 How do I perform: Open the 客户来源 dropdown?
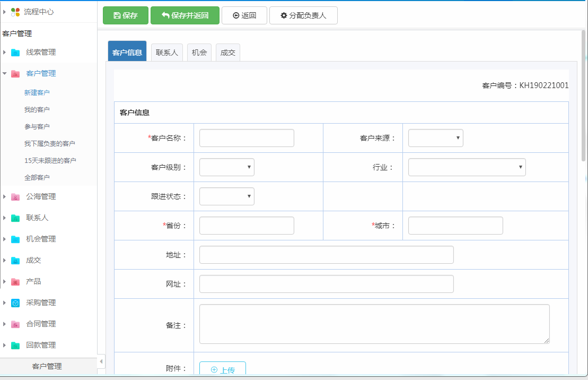[x=435, y=138]
